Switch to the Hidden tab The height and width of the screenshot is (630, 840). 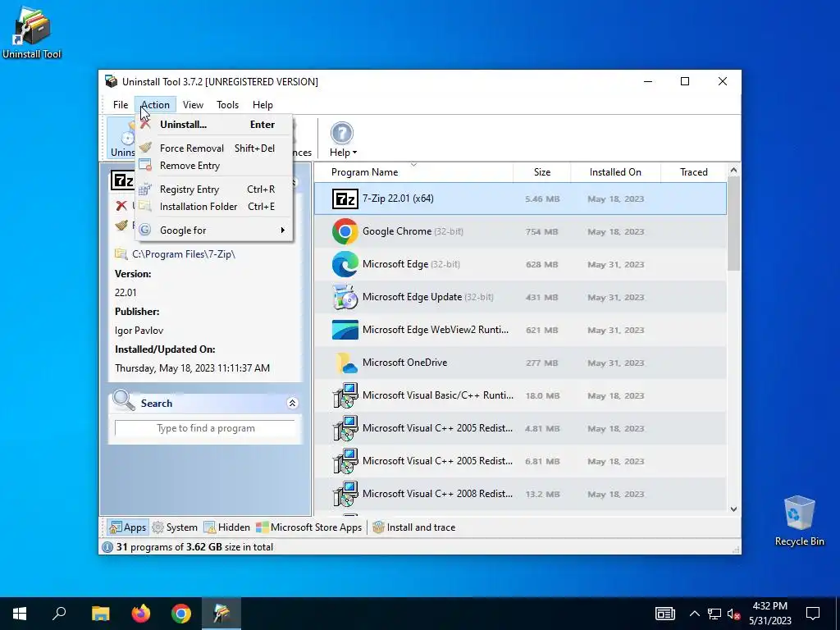point(226,527)
